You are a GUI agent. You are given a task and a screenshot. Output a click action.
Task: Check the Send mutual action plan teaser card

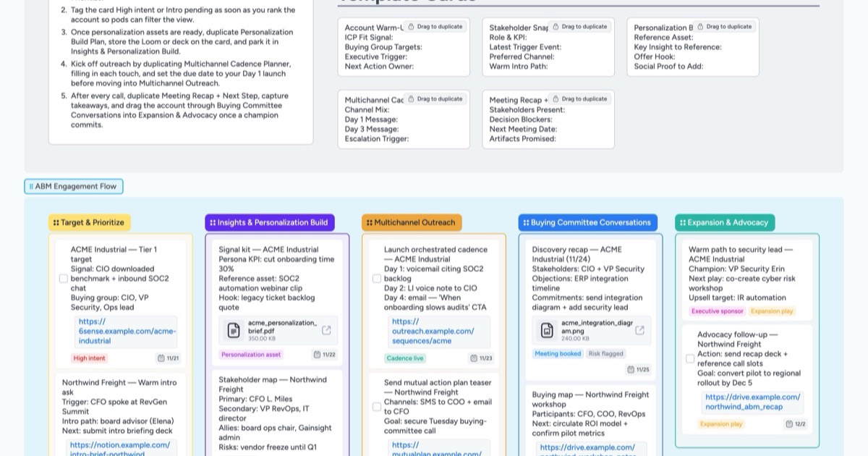pyautogui.click(x=377, y=407)
